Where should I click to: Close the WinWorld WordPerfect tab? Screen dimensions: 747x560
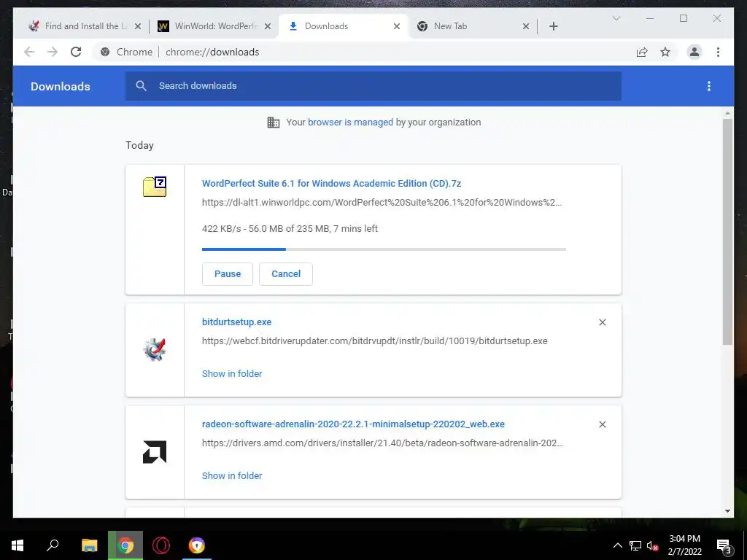pos(268,26)
